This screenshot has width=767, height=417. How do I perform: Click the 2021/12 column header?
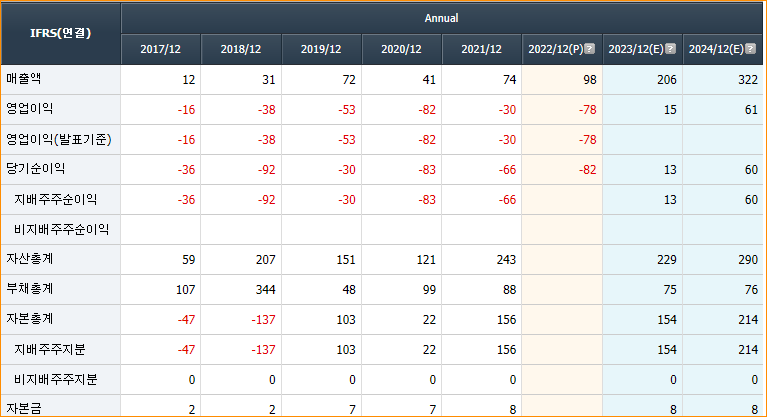pos(481,49)
